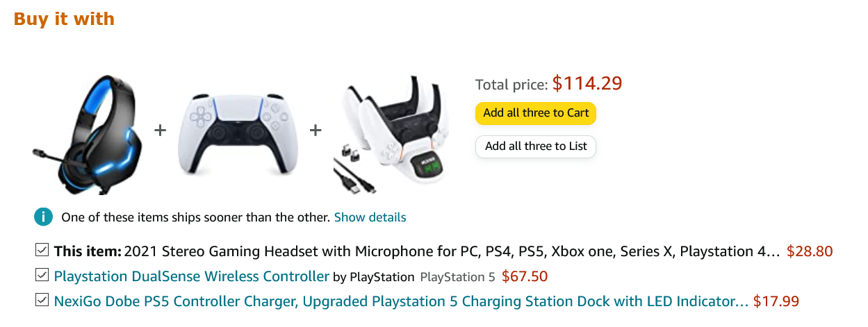Viewport: 868px width, 327px height.
Task: Uncheck the gaming headset 'This item' checkbox
Action: pos(42,250)
